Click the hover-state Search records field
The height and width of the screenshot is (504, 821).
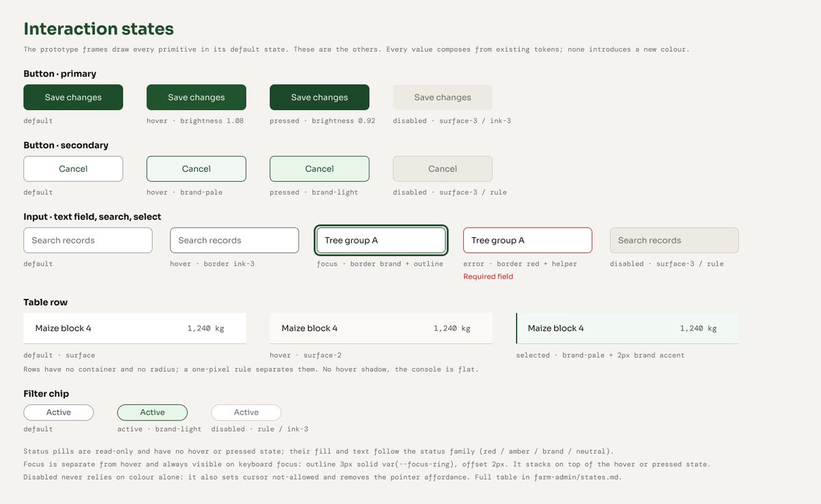point(235,240)
